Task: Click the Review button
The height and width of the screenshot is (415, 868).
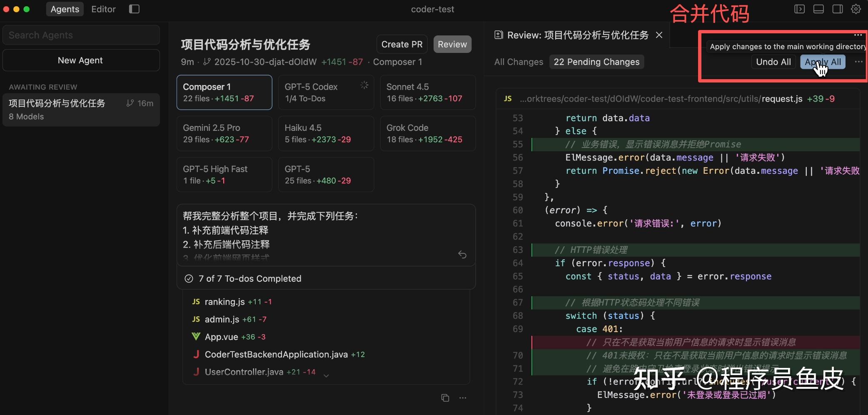Action: (452, 44)
